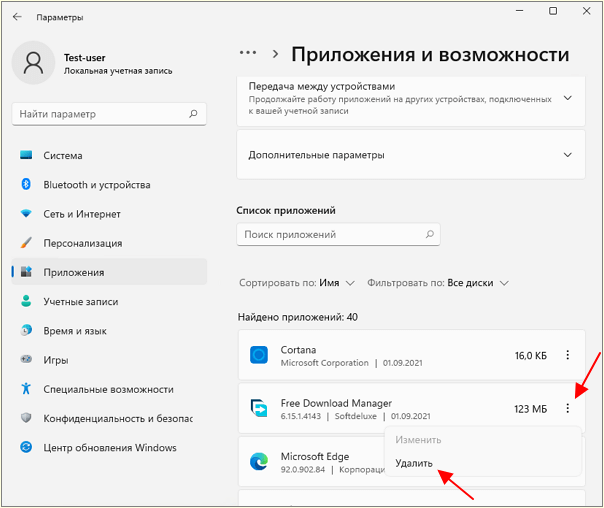Screen dimensions: 604x508
Task: Click the 16,0 КБ size value
Action: pyautogui.click(x=531, y=355)
